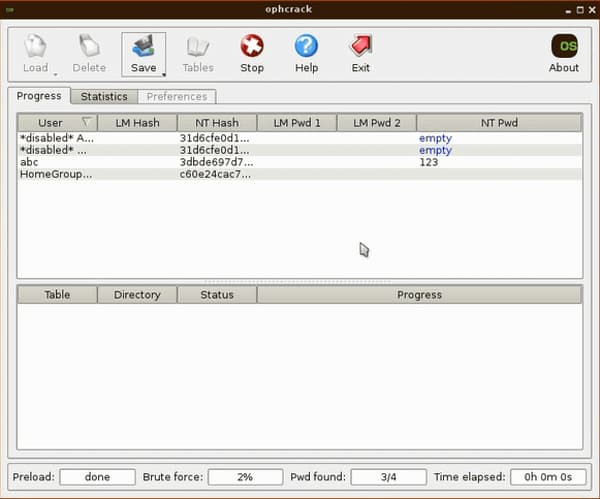Click the NT Pwd column header
This screenshot has width=600, height=499.
(x=498, y=123)
